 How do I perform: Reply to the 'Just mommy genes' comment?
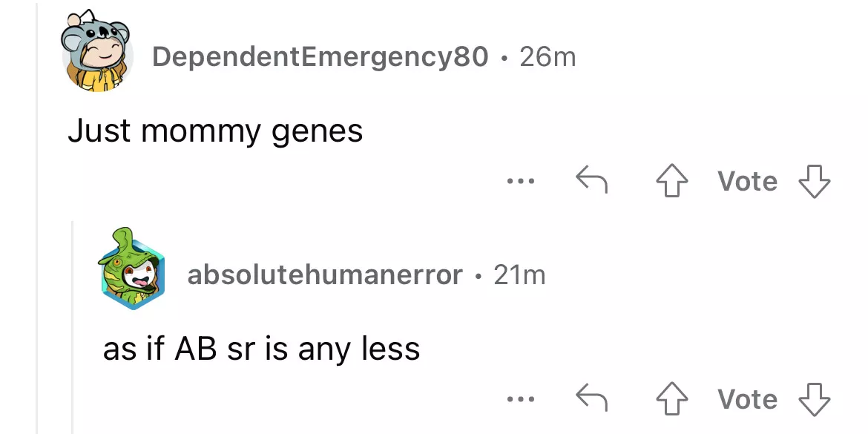pyautogui.click(x=591, y=182)
